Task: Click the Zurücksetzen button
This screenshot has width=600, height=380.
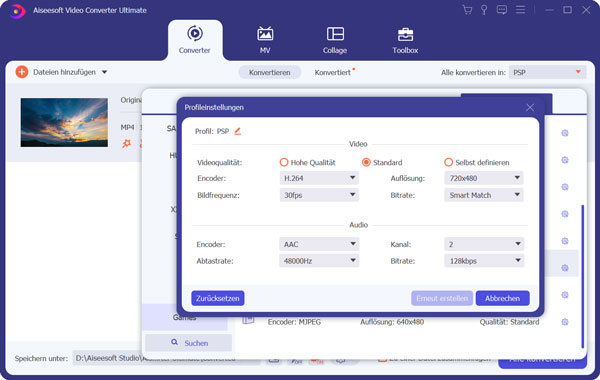Action: [218, 298]
